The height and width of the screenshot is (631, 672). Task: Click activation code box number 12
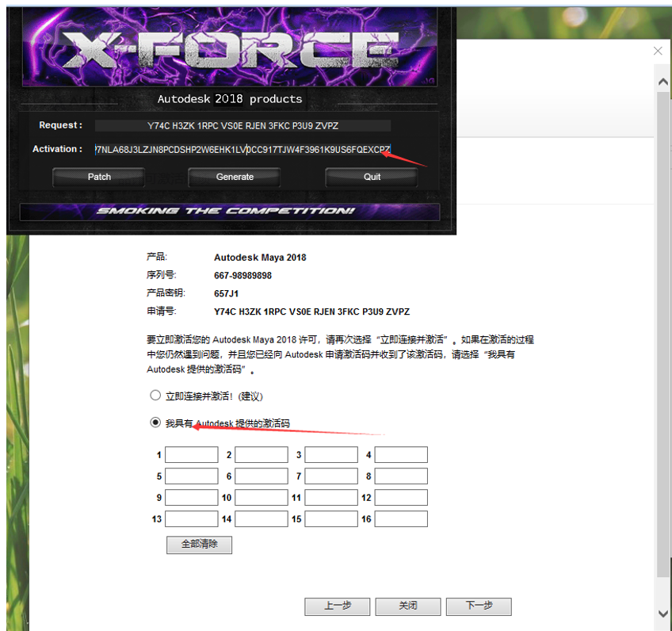401,498
